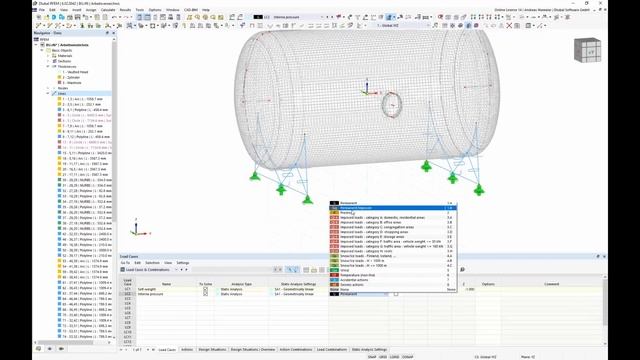Go to next table using bottom arrow
The height and width of the screenshot is (360, 640).
[148, 350]
